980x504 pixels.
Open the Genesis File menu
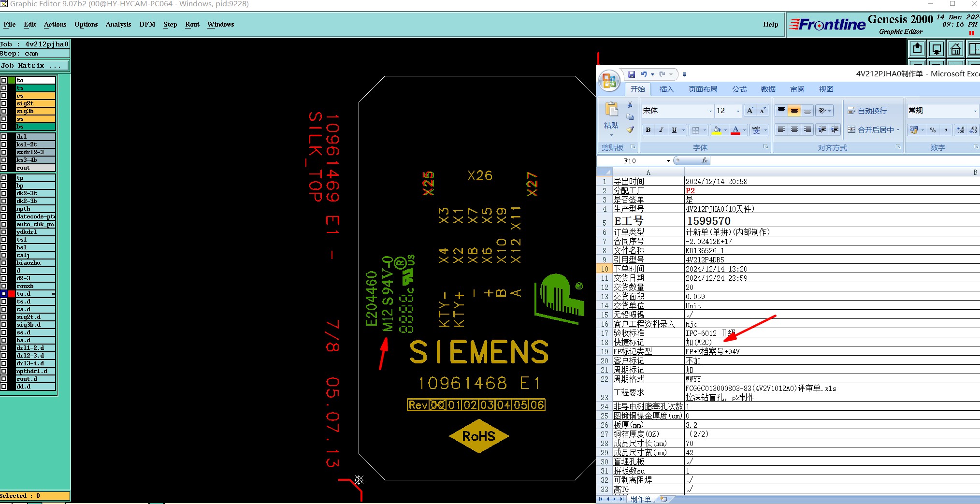[x=10, y=24]
